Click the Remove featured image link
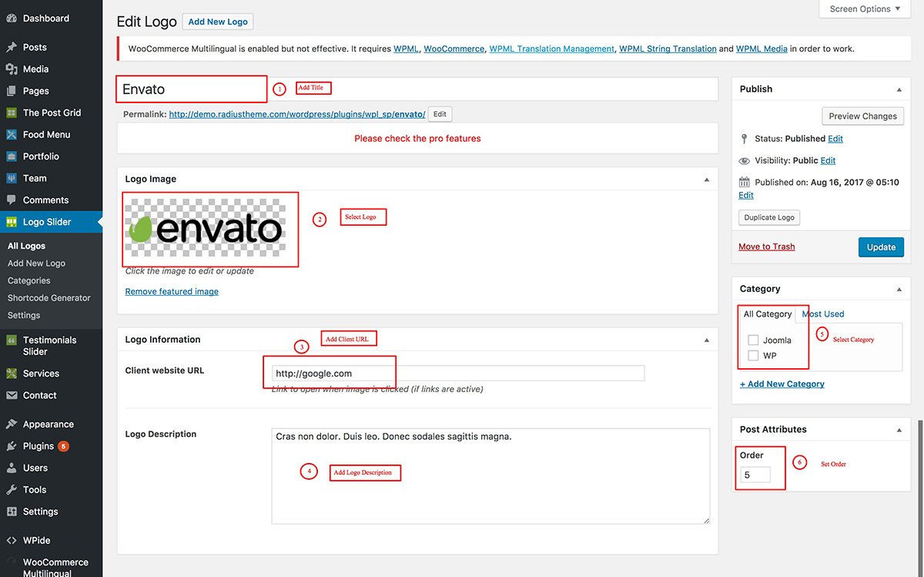Image resolution: width=924 pixels, height=577 pixels. [172, 292]
